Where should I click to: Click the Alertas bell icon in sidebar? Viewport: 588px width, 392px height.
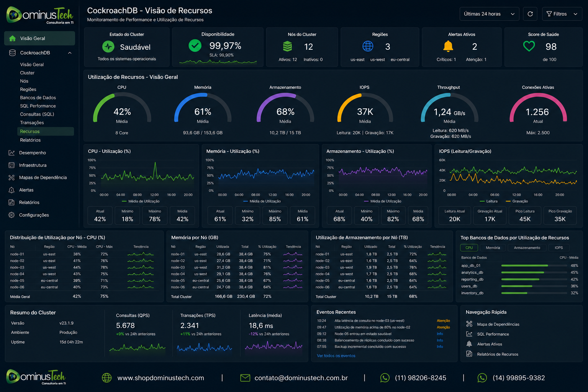[x=11, y=190]
